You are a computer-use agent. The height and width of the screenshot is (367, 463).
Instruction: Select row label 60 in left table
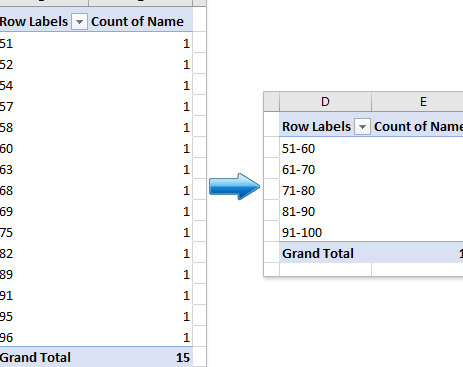(6, 149)
